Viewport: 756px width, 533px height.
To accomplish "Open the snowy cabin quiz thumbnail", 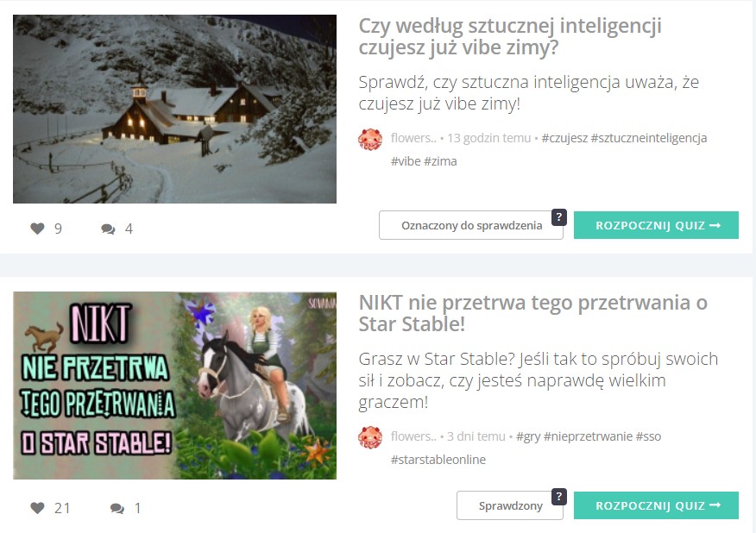I will tap(174, 109).
